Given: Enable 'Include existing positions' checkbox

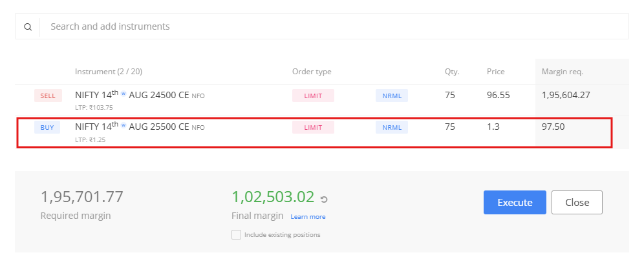Looking at the screenshot, I should pos(236,234).
